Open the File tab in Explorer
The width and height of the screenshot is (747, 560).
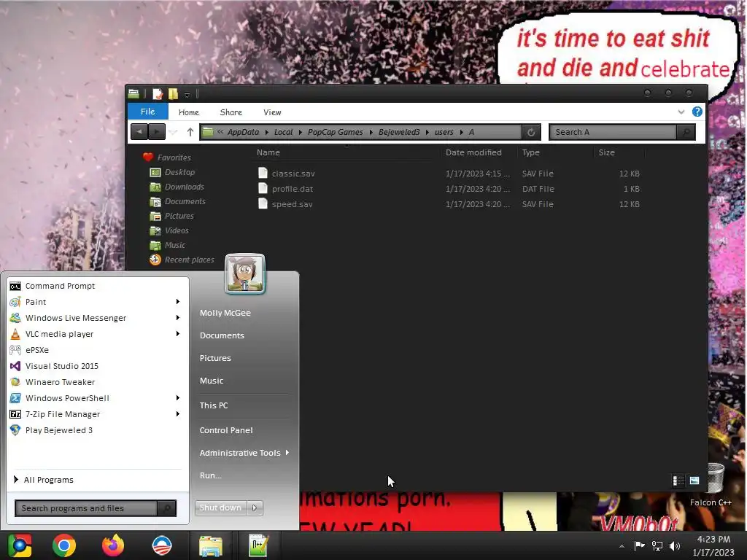point(147,112)
